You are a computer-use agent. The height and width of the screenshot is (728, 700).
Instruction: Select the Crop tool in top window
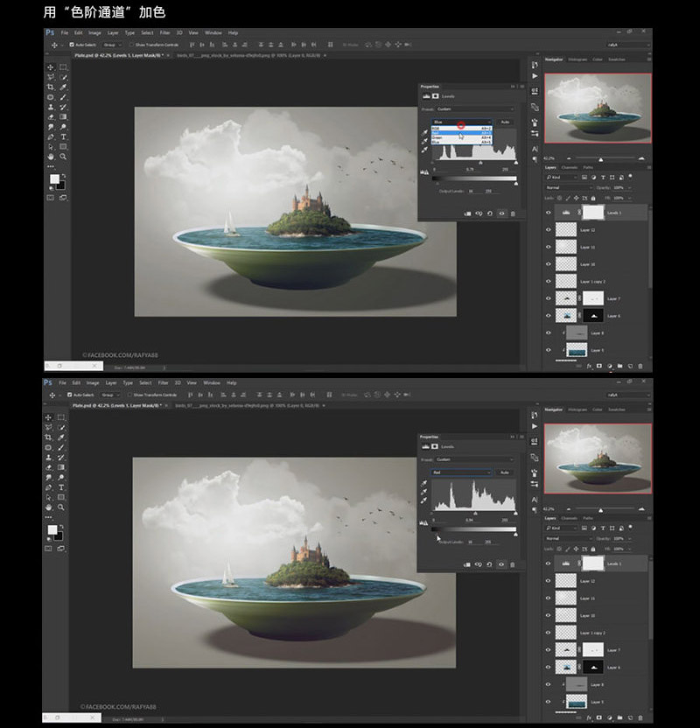tap(51, 87)
